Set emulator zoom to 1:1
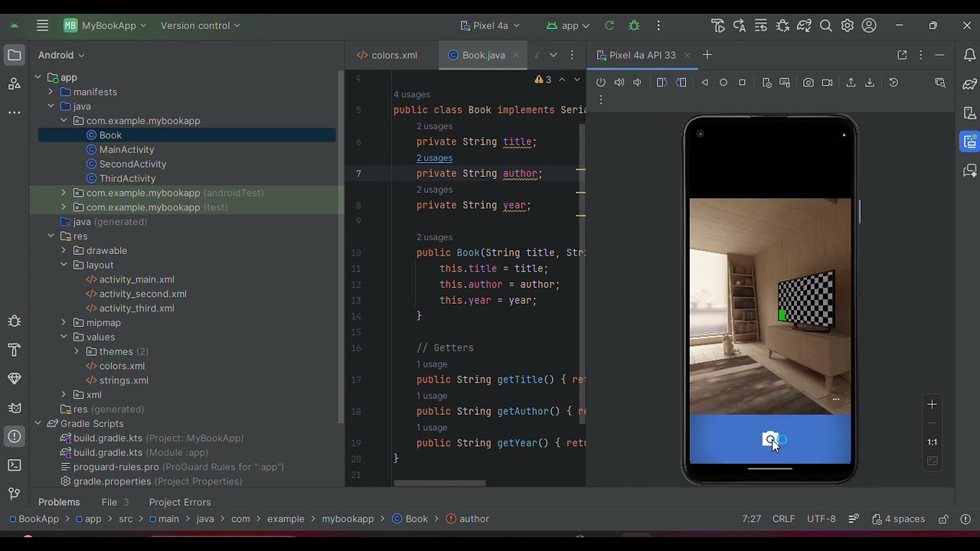980x551 pixels. click(x=932, y=442)
